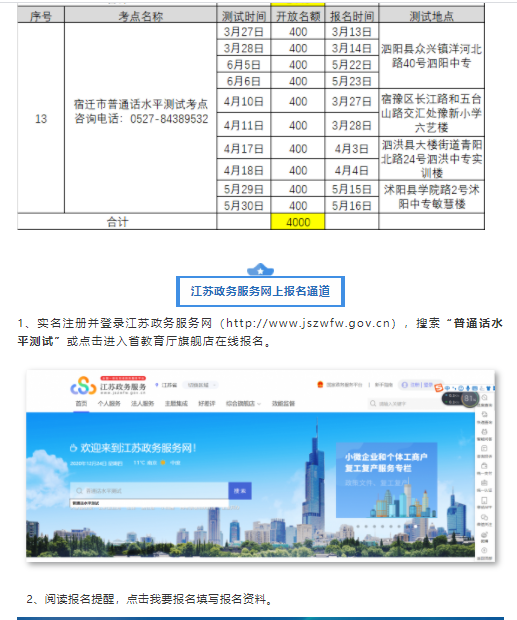This screenshot has width=517, height=620.
Task: Click the 4月3日 registration date cell
Action: click(x=351, y=149)
